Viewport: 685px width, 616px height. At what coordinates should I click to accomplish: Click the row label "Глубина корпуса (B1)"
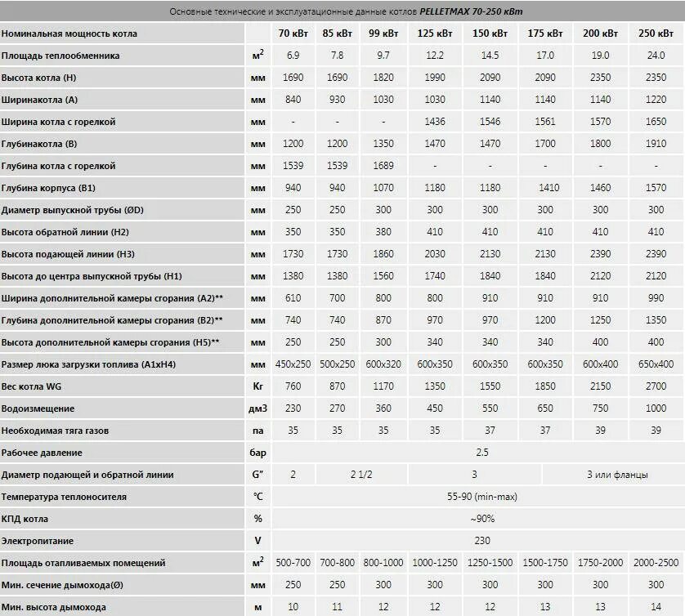pyautogui.click(x=48, y=188)
